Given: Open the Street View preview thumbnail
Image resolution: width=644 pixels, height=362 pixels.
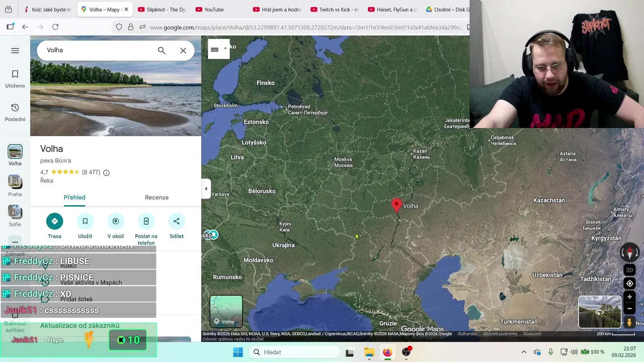Looking at the screenshot, I should tap(599, 312).
